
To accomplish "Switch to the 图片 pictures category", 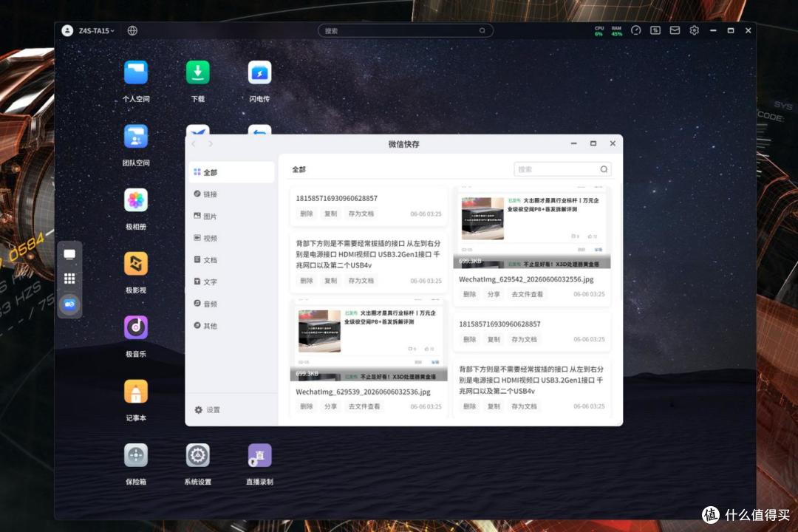I will 231,216.
